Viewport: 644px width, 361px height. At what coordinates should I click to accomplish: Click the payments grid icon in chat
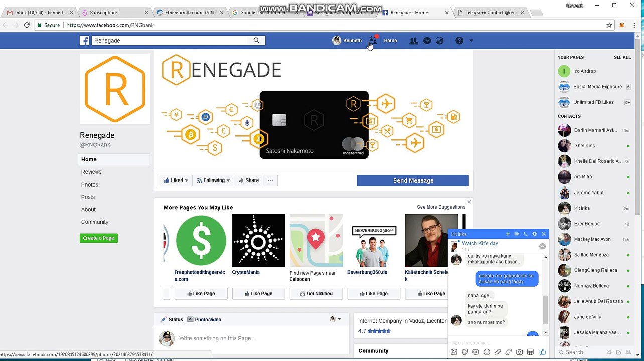coord(530,352)
